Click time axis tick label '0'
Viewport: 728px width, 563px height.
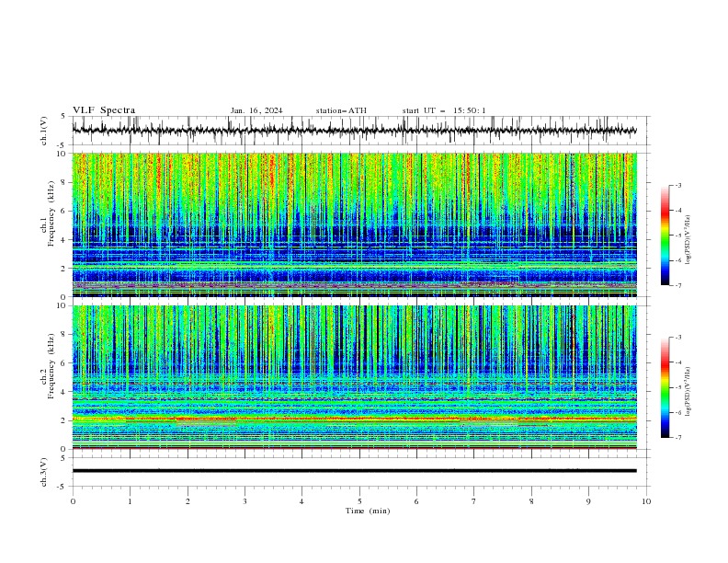[x=73, y=501]
